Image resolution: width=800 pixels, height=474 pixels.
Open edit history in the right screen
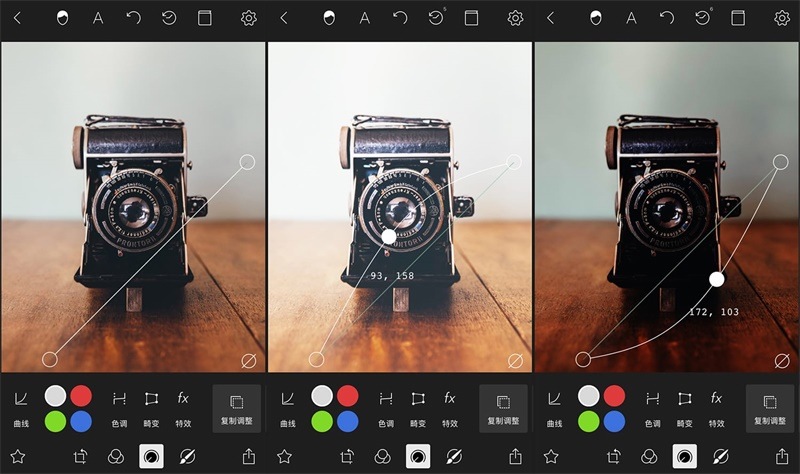click(703, 18)
